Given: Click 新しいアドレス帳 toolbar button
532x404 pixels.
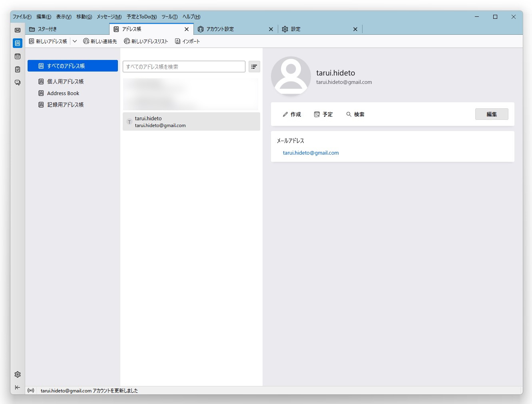Looking at the screenshot, I should coord(48,41).
